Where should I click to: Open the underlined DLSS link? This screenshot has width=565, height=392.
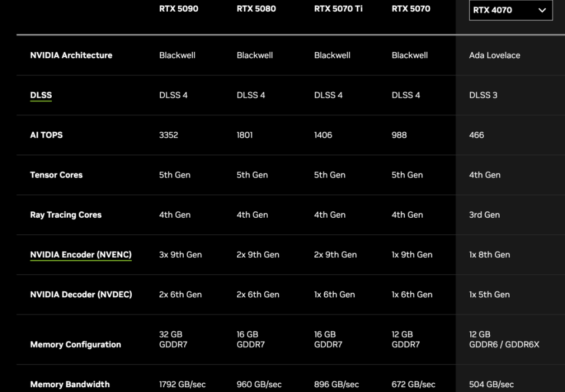pyautogui.click(x=41, y=95)
